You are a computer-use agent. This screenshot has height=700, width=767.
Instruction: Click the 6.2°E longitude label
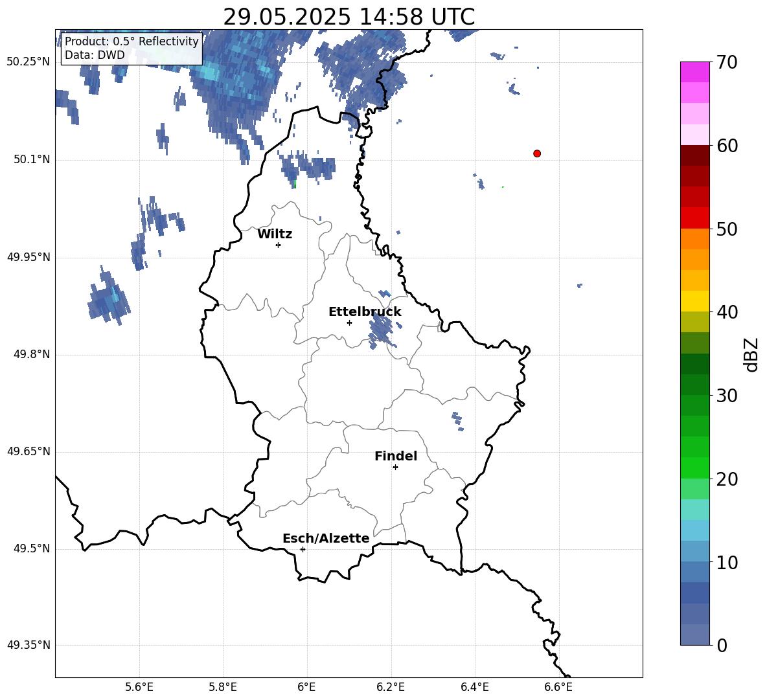391,687
